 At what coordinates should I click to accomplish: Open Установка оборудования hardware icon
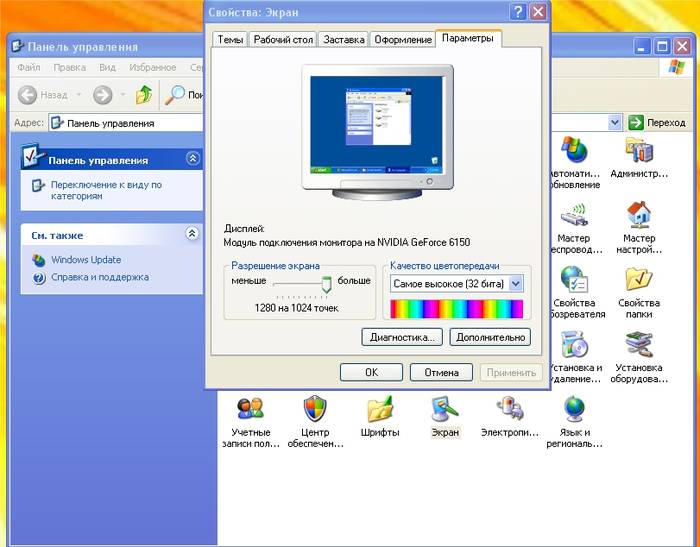coord(639,345)
